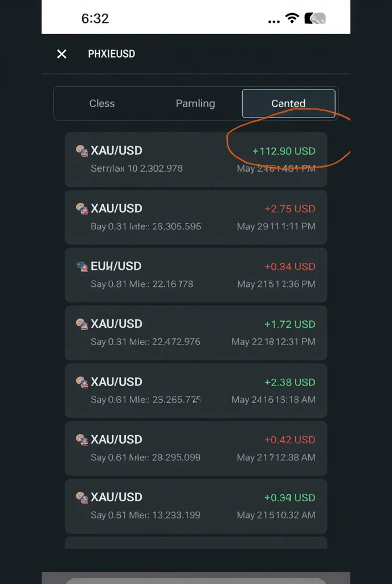
Task: Tap the gold icon on the +0.42 USD trade
Action: pos(82,440)
